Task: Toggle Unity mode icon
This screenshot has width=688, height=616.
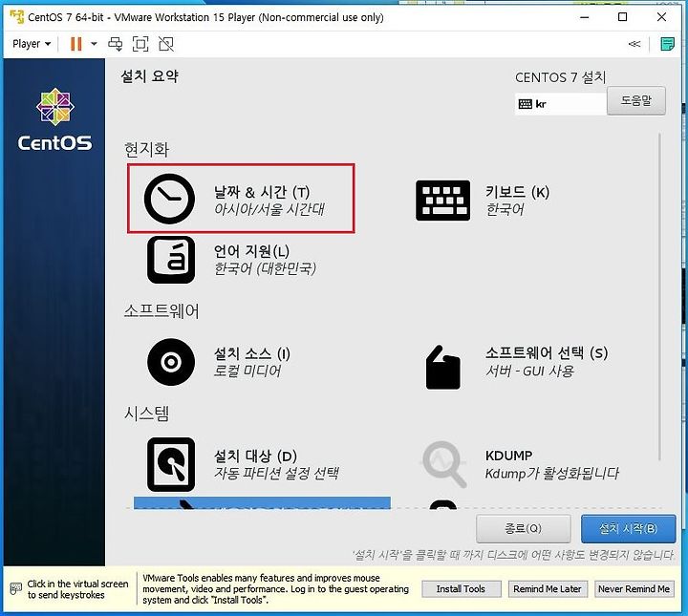Action: coord(166,44)
